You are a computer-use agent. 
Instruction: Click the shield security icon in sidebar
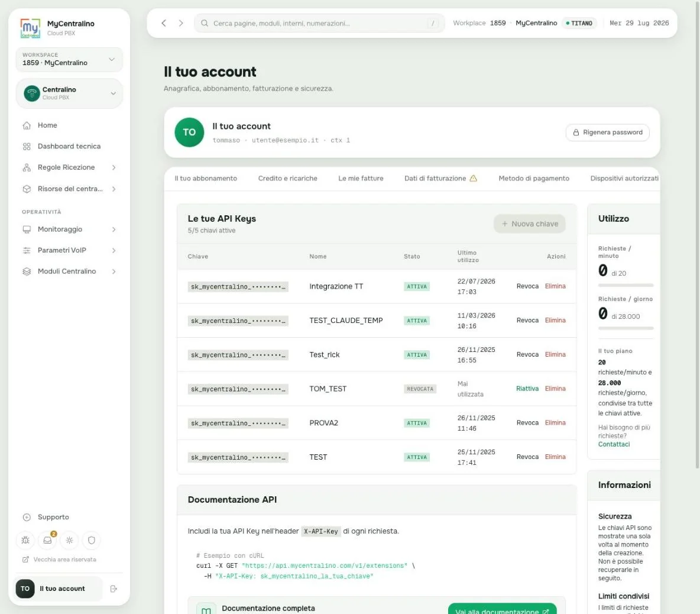click(91, 540)
